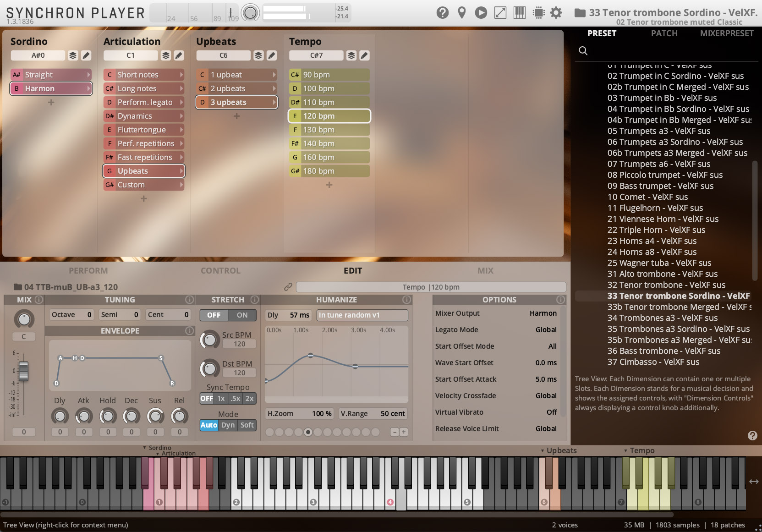Screen dimensions: 762x532
Task: Click the Upbeats dimension layers icon
Action: pyautogui.click(x=258, y=55)
